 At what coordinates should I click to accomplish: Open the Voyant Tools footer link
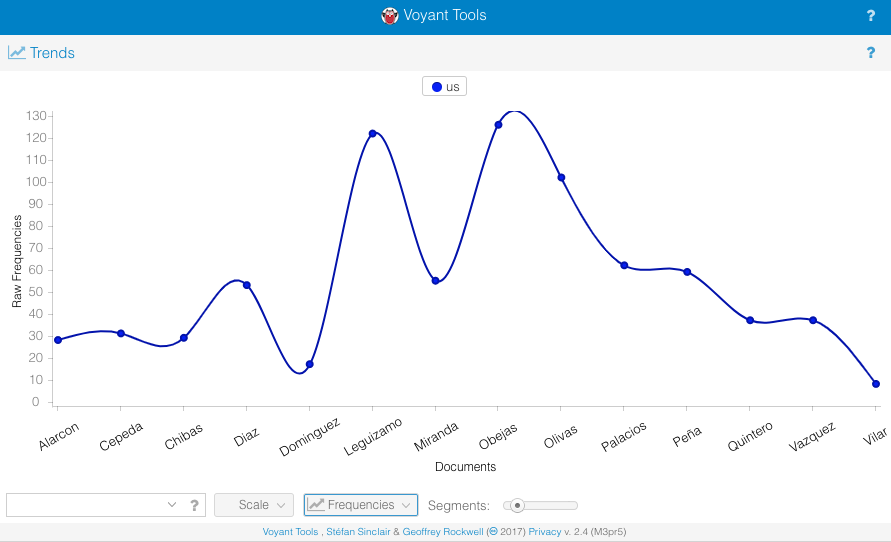[290, 532]
